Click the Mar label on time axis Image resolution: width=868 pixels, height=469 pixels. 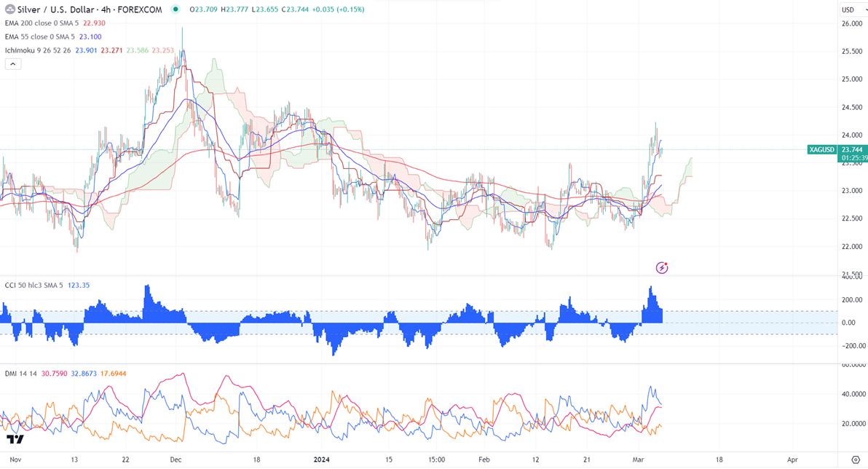pos(639,460)
